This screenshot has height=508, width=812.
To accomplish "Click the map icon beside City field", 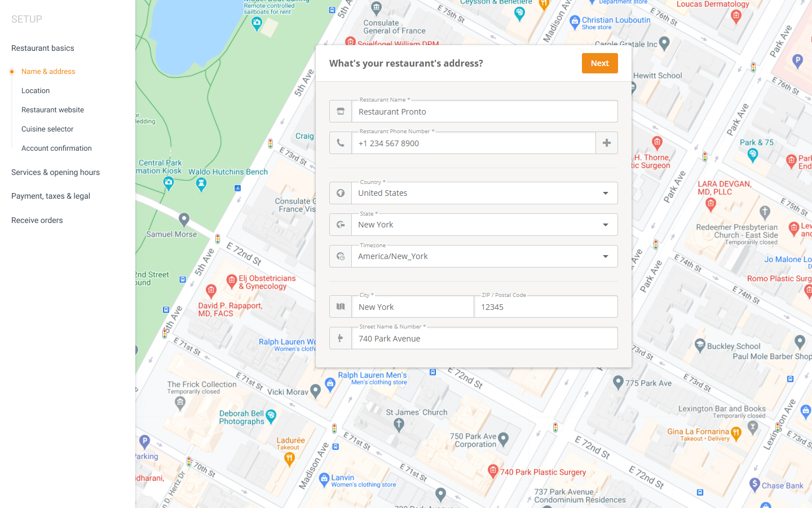I will (341, 306).
